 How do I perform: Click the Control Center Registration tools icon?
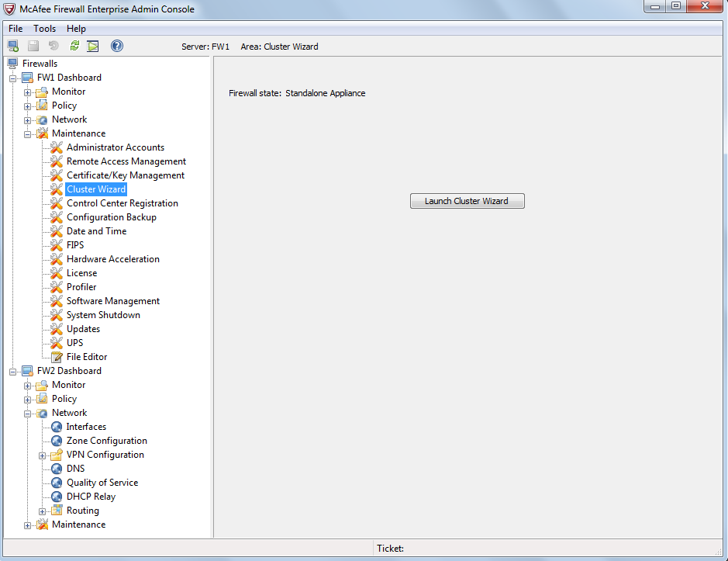pyautogui.click(x=57, y=203)
